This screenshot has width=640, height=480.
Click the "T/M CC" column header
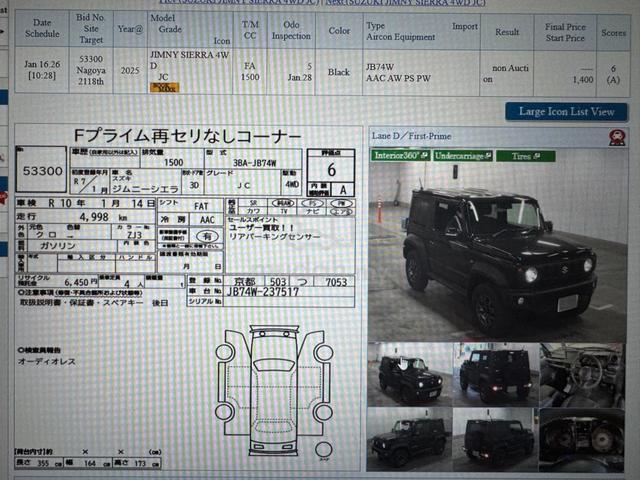(x=250, y=30)
